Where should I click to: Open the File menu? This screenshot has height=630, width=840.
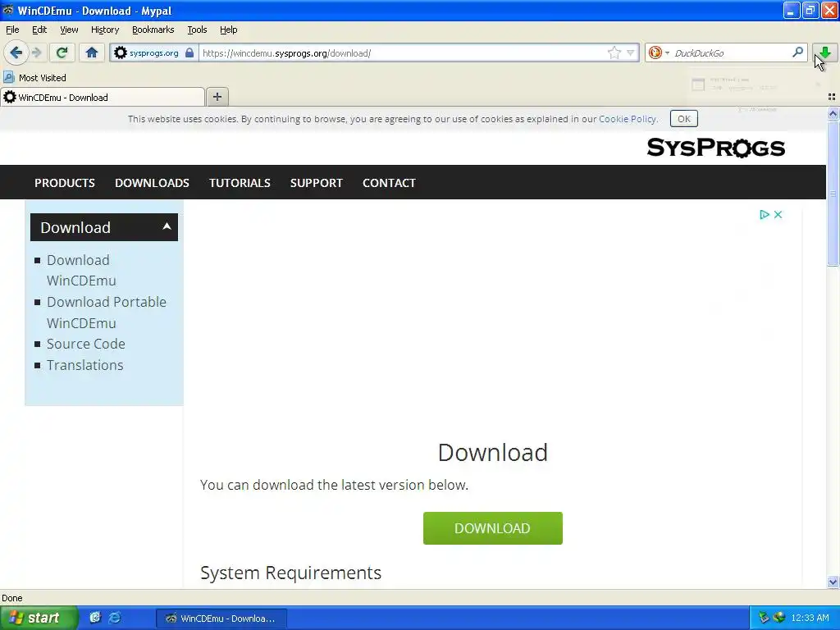click(x=12, y=30)
